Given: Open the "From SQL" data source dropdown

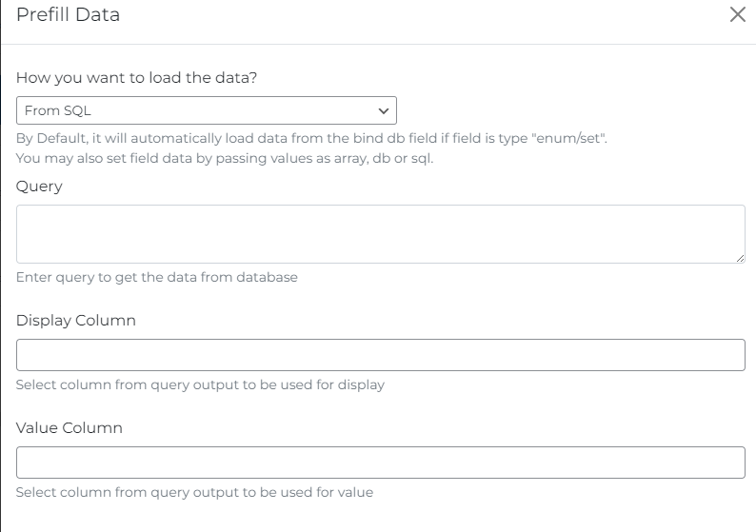Looking at the screenshot, I should (190, 110).
